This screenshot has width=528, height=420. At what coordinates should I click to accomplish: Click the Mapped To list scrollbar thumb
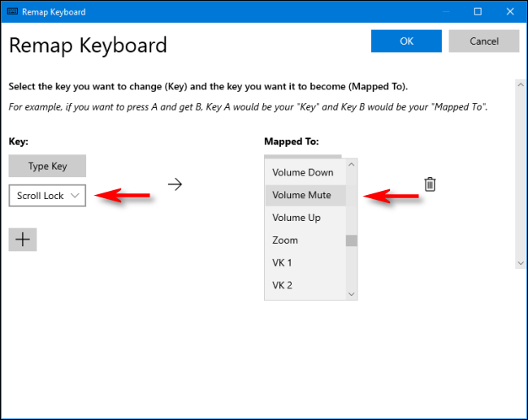point(352,240)
